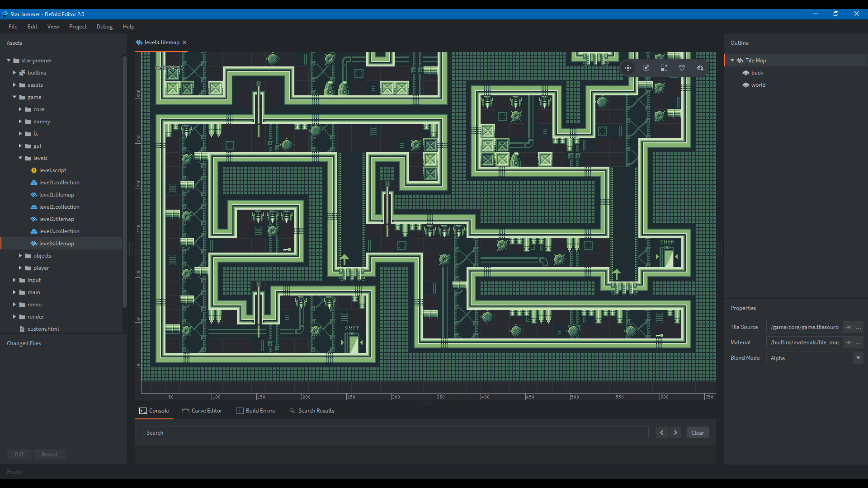Screen dimensions: 868x488
Task: Expand the player folder in Assets
Action: tap(20, 267)
